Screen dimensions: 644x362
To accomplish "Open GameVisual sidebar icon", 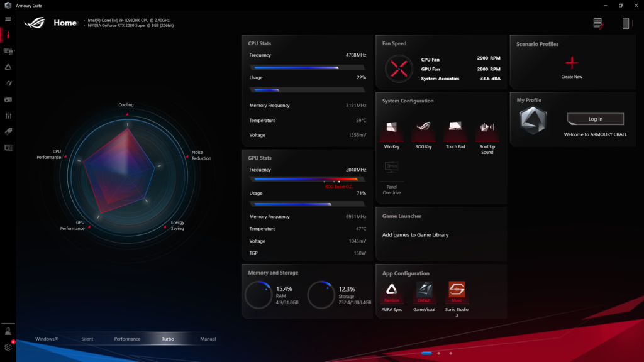I will [x=8, y=84].
